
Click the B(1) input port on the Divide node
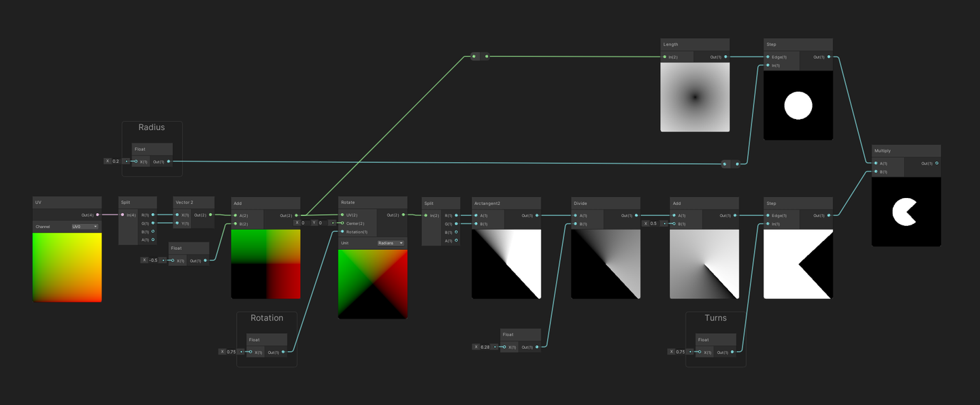(x=576, y=225)
